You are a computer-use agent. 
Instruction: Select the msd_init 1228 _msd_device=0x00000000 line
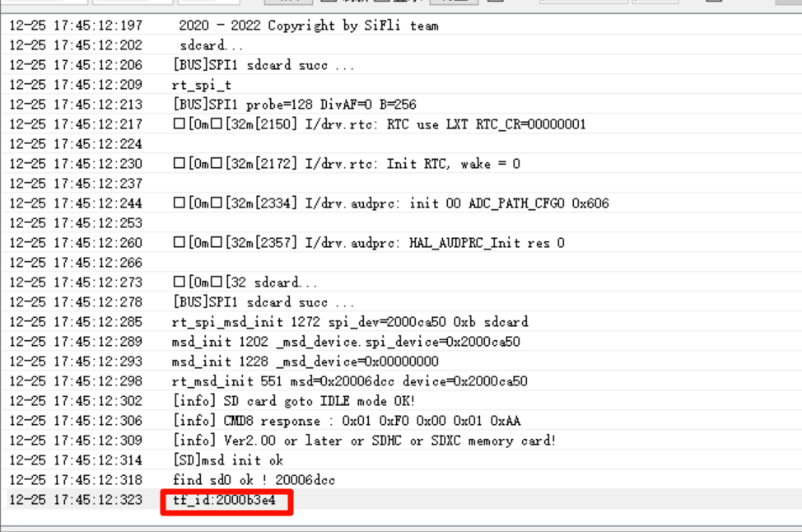point(305,362)
